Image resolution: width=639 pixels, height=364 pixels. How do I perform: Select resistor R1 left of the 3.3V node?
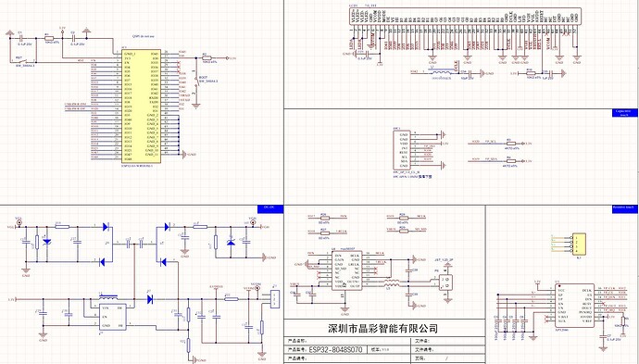click(50, 38)
